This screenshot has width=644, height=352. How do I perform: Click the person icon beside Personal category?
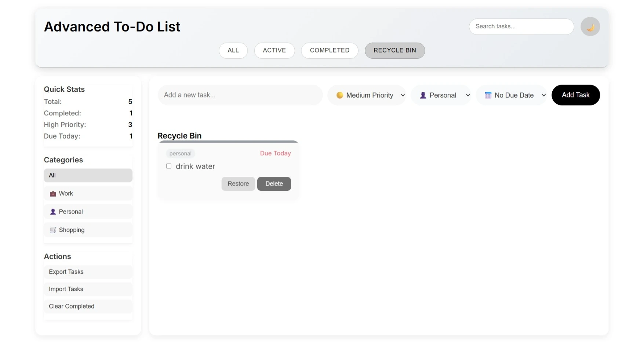click(53, 212)
